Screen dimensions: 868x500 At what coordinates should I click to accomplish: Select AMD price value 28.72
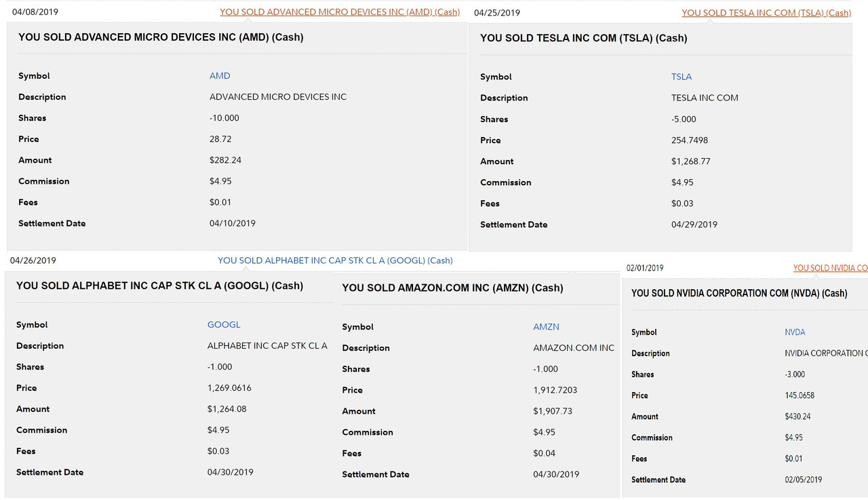click(x=220, y=139)
